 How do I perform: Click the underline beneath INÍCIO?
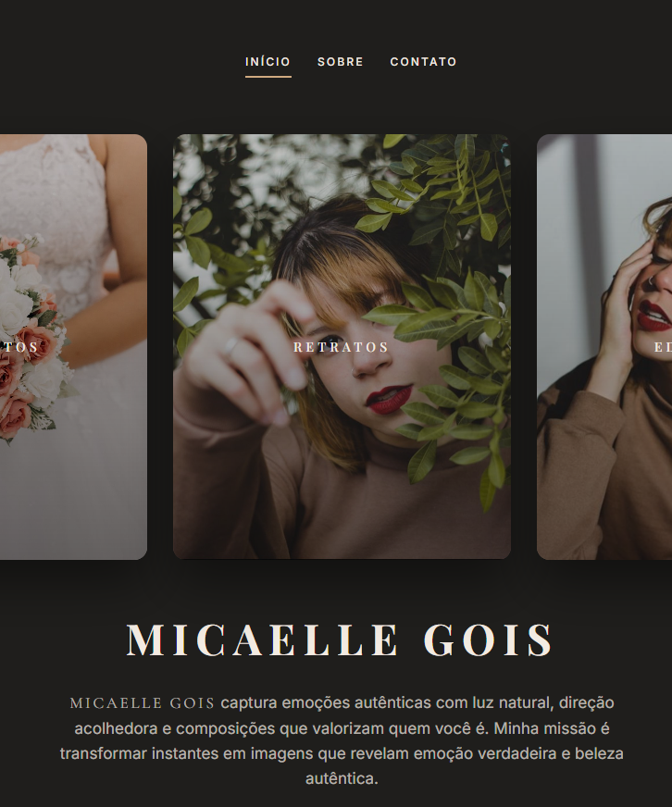coord(268,77)
